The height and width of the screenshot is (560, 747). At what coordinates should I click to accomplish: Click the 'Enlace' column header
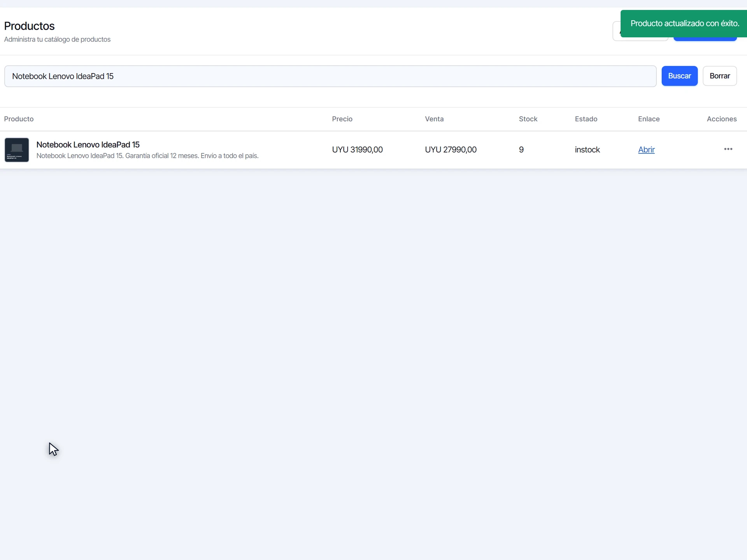pos(649,119)
